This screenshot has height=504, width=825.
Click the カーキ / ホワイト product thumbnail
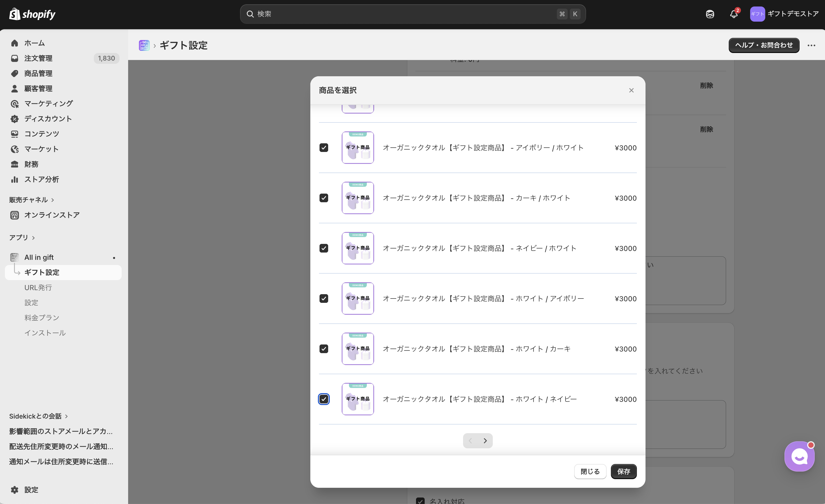click(358, 198)
